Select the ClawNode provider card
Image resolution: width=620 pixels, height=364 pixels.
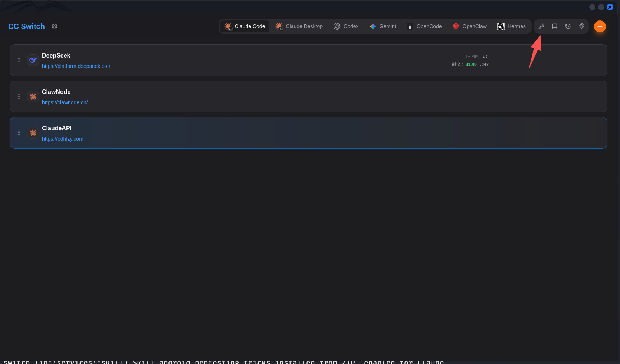click(x=308, y=96)
